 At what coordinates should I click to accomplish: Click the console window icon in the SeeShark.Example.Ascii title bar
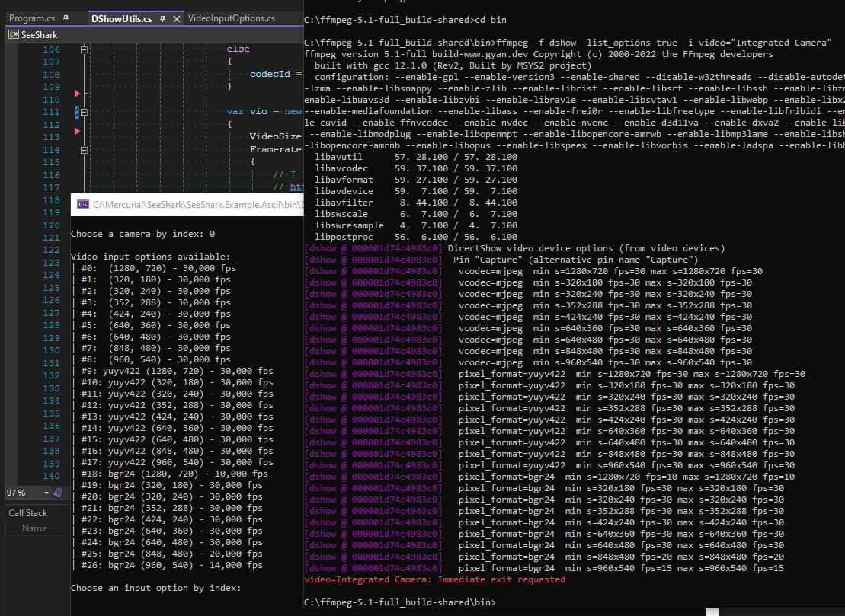pos(83,205)
